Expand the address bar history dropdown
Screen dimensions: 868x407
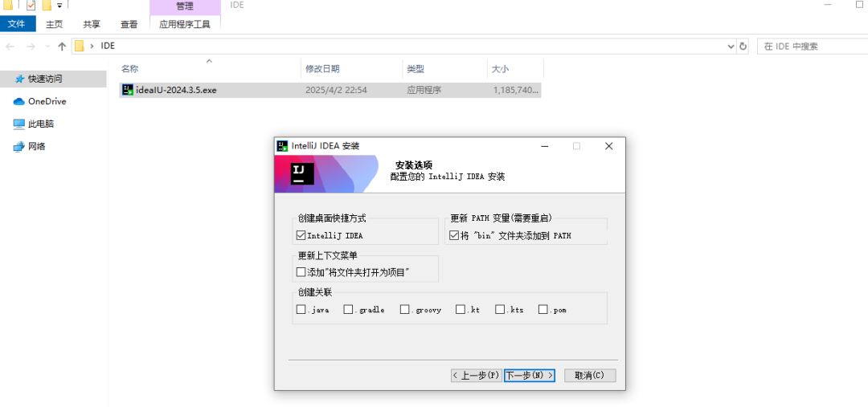[731, 47]
